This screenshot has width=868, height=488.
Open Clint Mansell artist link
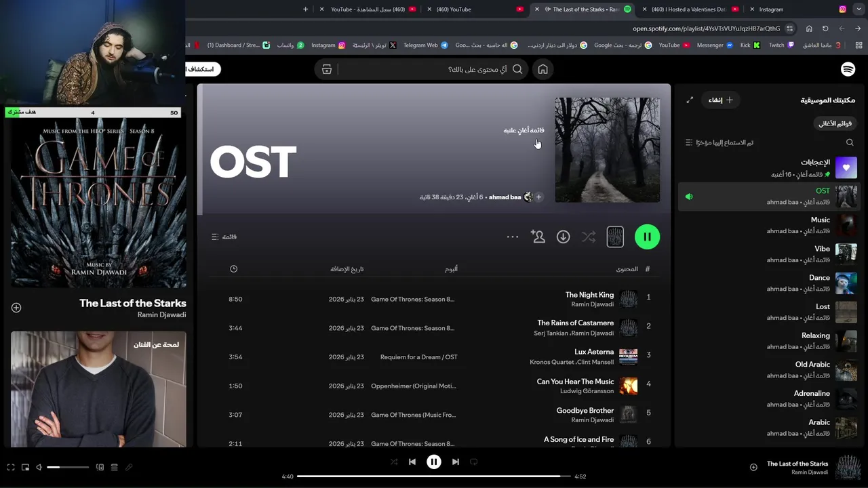596,362
